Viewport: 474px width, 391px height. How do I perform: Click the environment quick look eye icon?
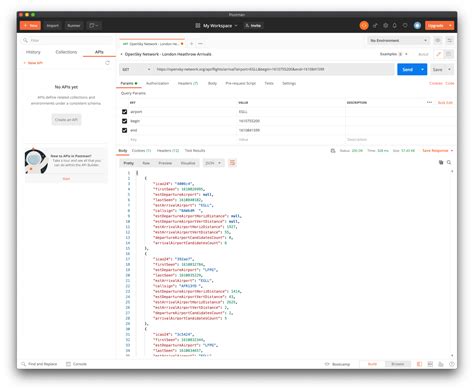coord(438,40)
